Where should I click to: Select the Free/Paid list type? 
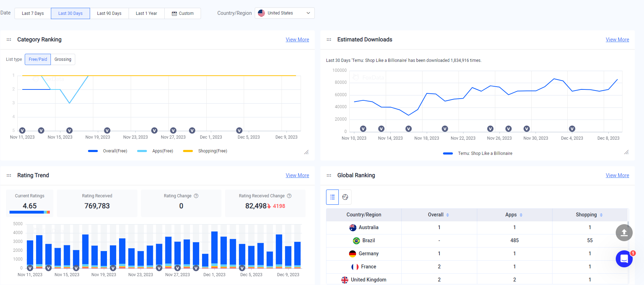tap(38, 59)
